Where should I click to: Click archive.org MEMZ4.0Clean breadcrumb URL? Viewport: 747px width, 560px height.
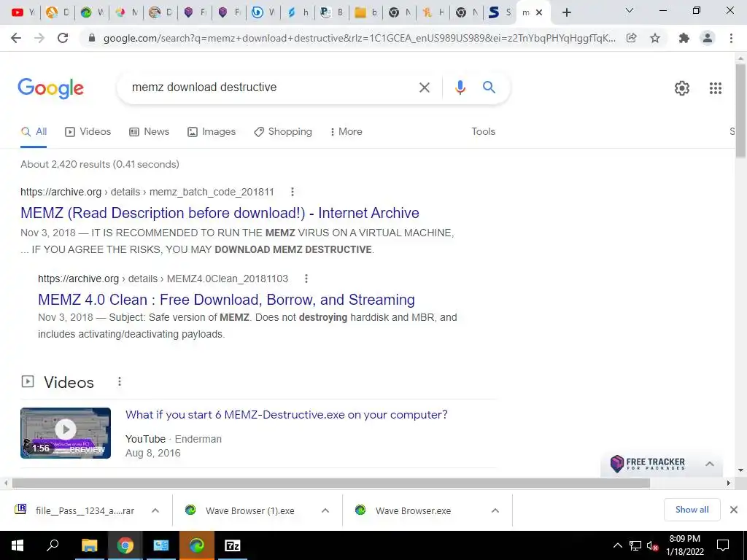(163, 279)
